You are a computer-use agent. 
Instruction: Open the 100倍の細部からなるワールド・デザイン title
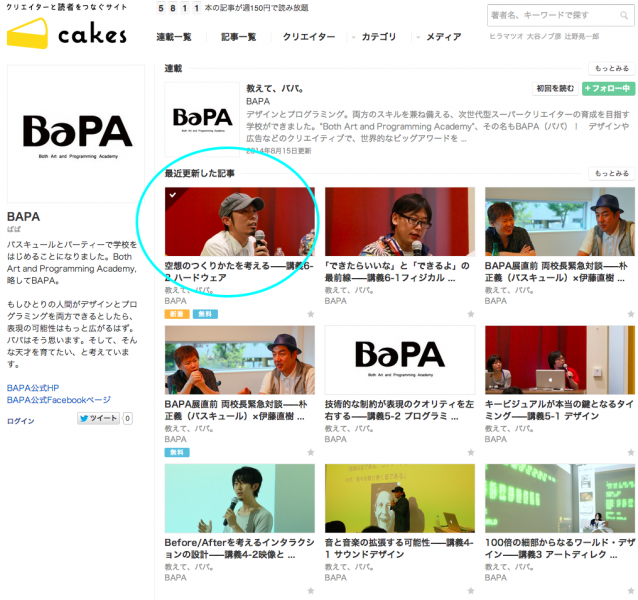click(x=559, y=548)
